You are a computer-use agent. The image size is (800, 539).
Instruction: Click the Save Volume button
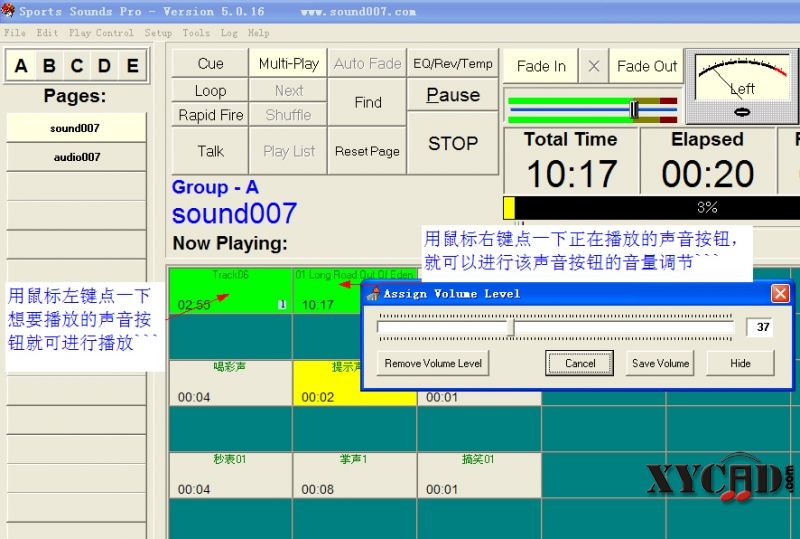coord(660,363)
